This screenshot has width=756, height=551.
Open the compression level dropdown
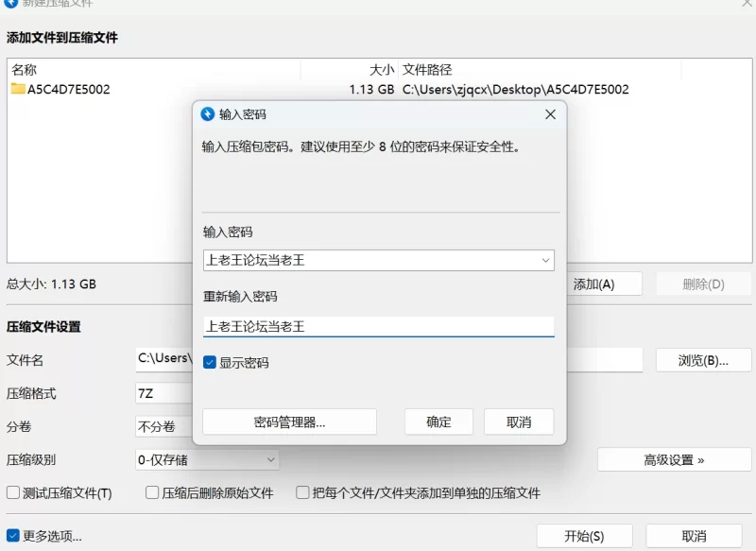[208, 460]
